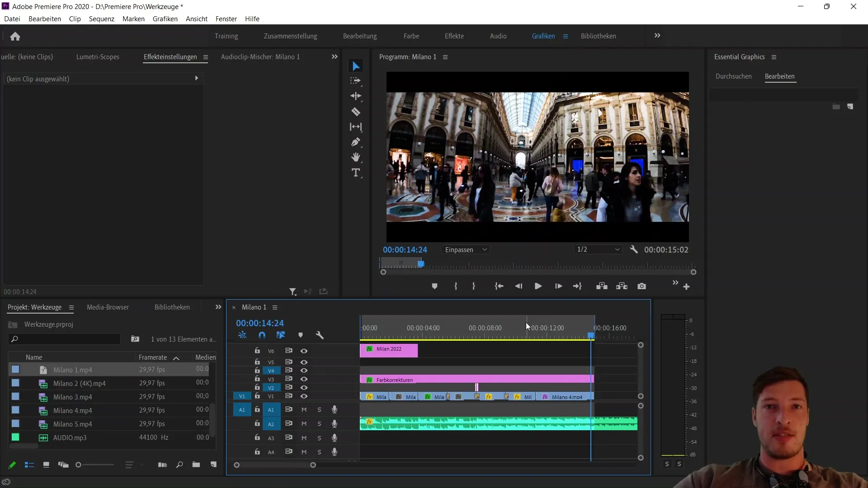Step forward one frame
This screenshot has width=868, height=488.
558,286
